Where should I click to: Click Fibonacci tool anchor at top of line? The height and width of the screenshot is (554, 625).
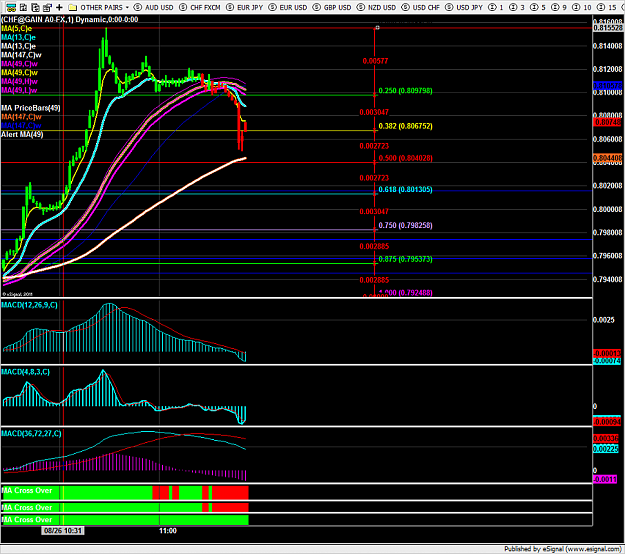(x=377, y=28)
